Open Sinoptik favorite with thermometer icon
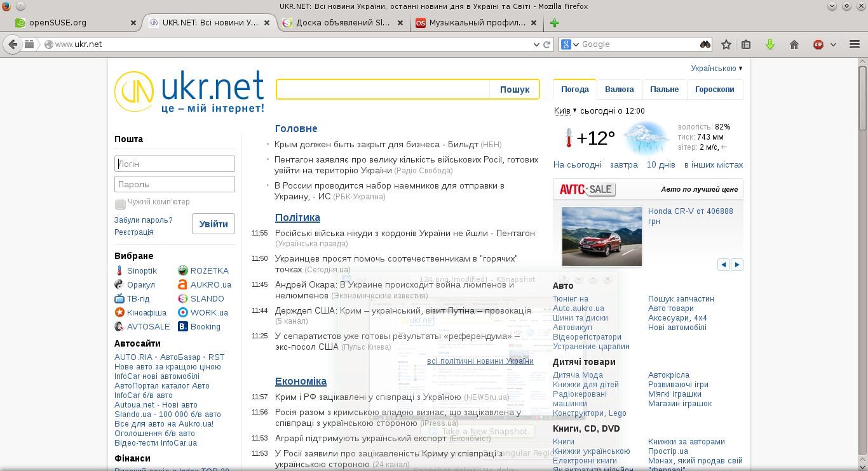The image size is (868, 471). 135,270
